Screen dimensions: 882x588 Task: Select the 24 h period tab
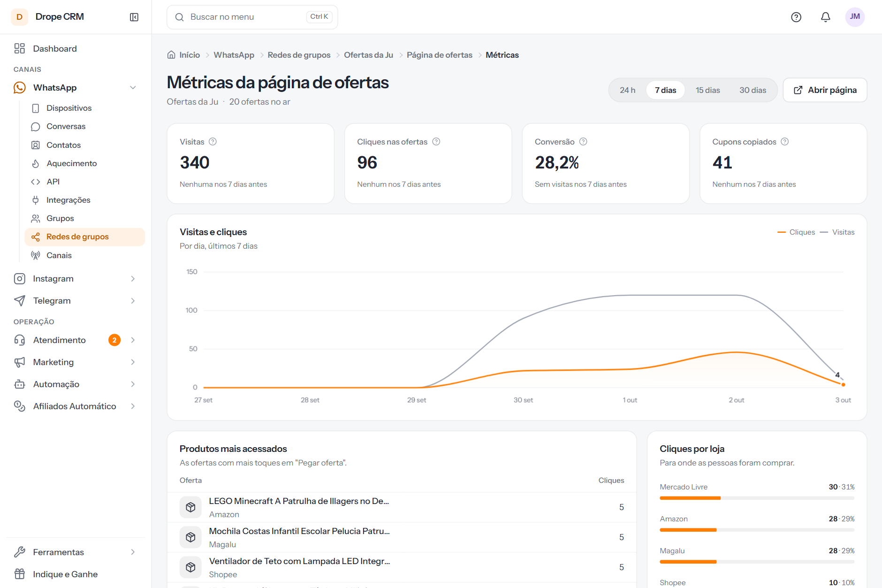click(627, 90)
